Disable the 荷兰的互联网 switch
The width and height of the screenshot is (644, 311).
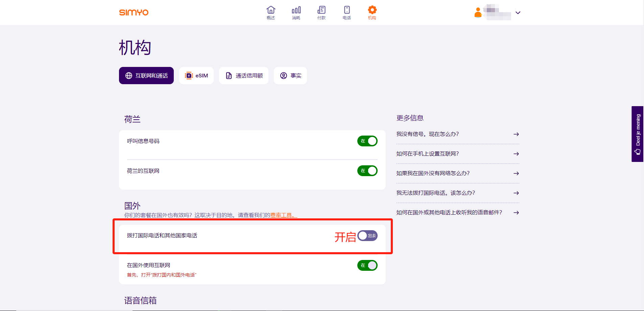point(367,171)
